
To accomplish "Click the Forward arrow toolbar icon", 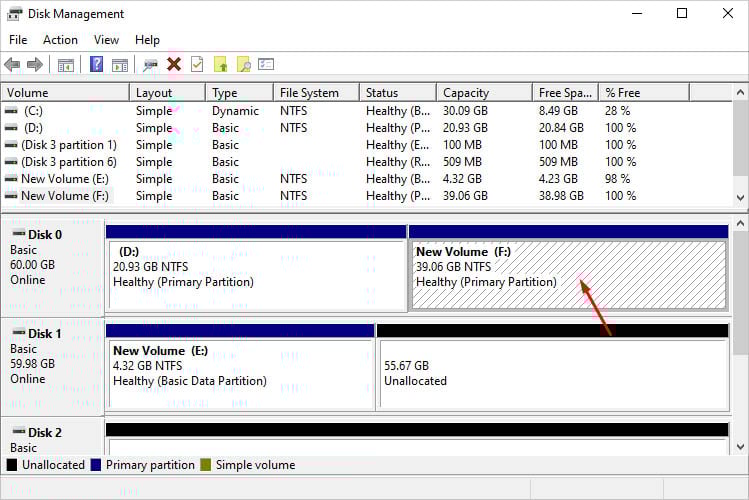I will pyautogui.click(x=35, y=65).
